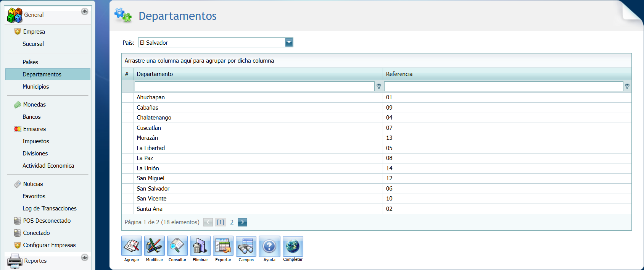Screen dimensions: 644x270
Task: Click the next page arrow button
Action: point(242,222)
